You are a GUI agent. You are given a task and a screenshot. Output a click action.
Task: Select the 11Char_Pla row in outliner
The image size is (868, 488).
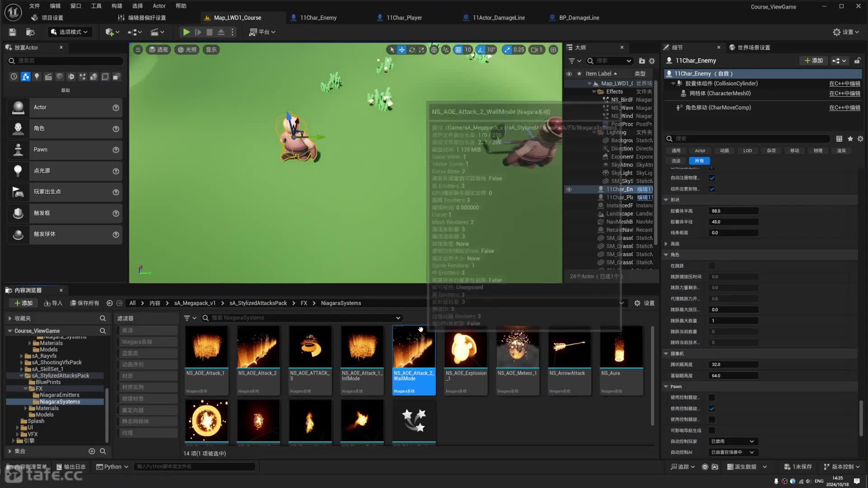tap(609, 197)
